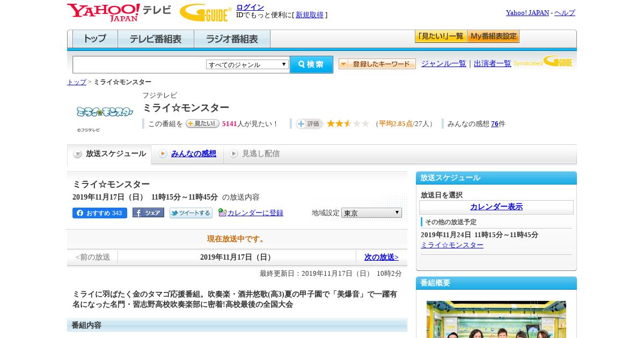Switch to the テレビ番組表 tab

[156, 39]
